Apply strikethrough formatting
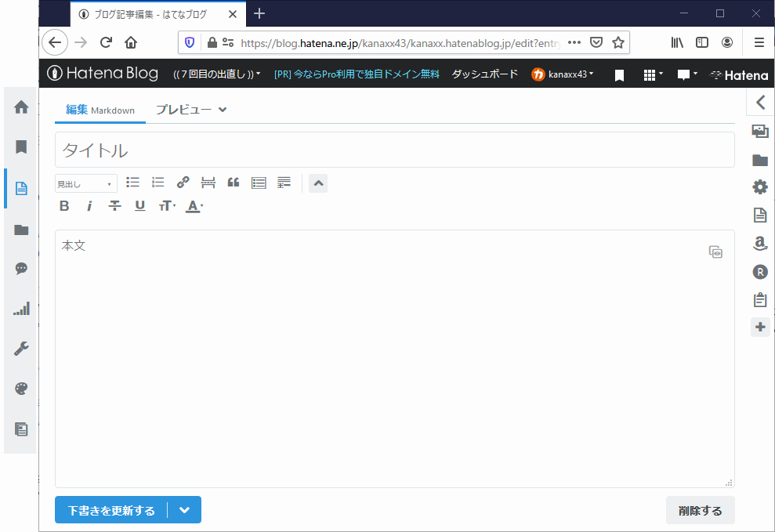 pos(114,205)
